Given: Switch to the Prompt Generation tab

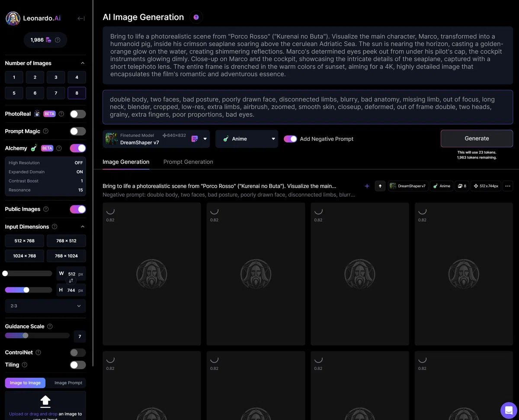Looking at the screenshot, I should click(x=188, y=162).
